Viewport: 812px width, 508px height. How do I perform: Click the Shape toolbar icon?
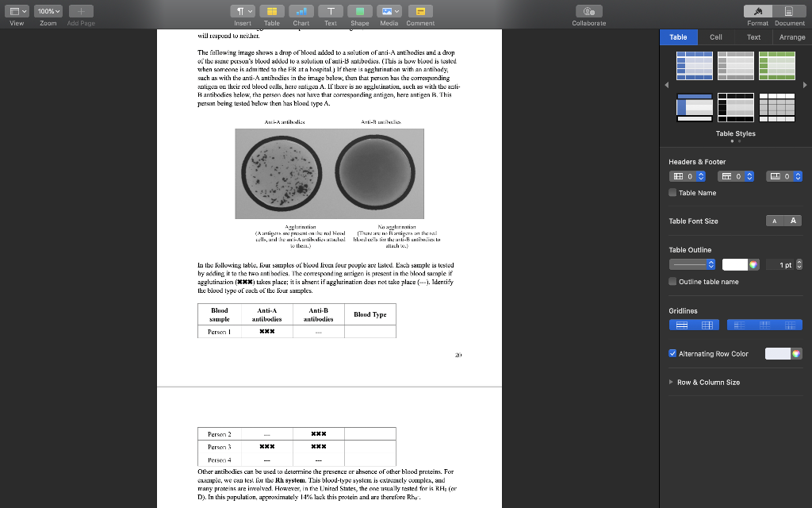(x=359, y=10)
